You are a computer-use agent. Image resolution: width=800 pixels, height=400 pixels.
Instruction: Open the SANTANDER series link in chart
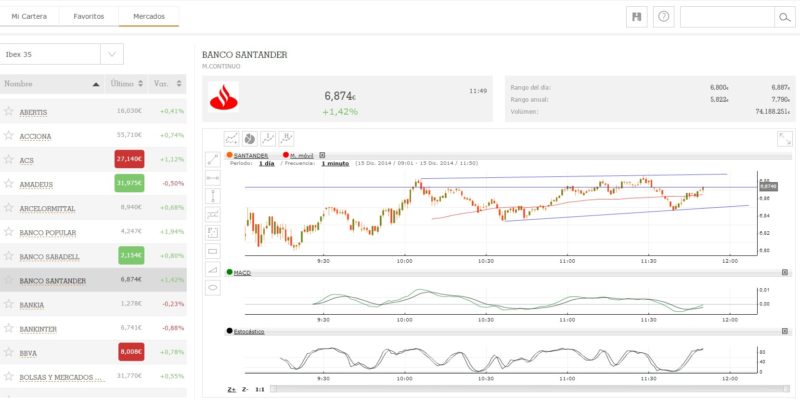point(251,156)
